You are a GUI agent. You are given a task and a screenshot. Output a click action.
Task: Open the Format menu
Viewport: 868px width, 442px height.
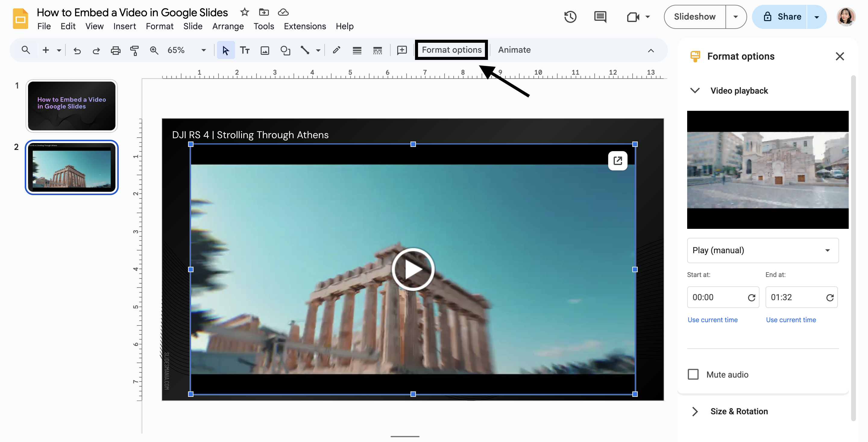[159, 26]
